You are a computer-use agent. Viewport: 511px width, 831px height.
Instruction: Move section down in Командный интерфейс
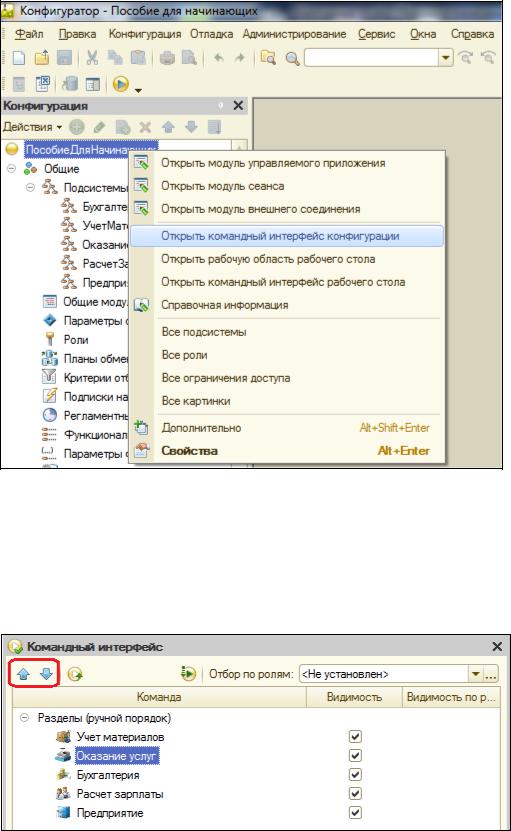click(46, 674)
